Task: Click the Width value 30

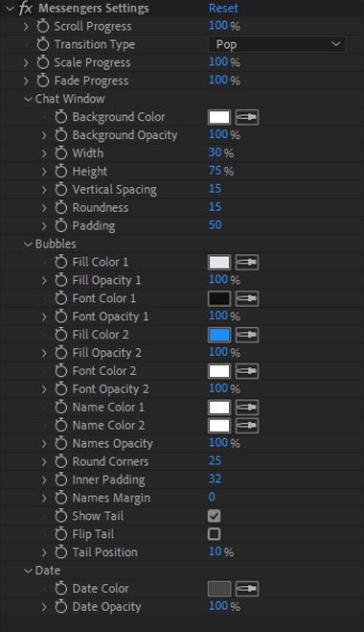Action: coord(215,152)
